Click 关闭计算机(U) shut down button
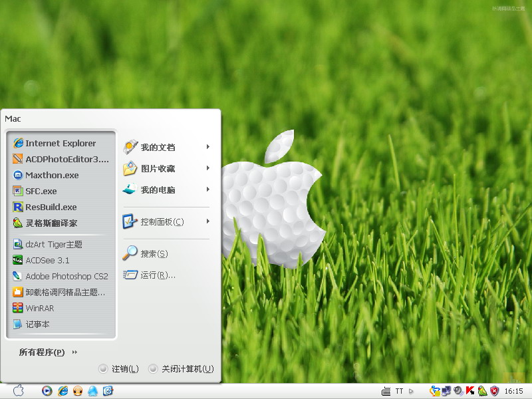The image size is (532, 399). [x=182, y=369]
